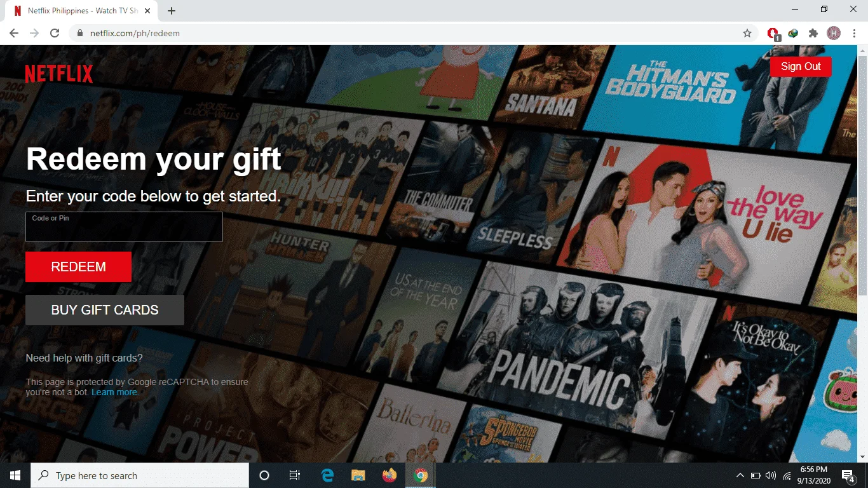Bookmark this page with the star icon
The width and height of the screenshot is (868, 488).
coord(747,33)
